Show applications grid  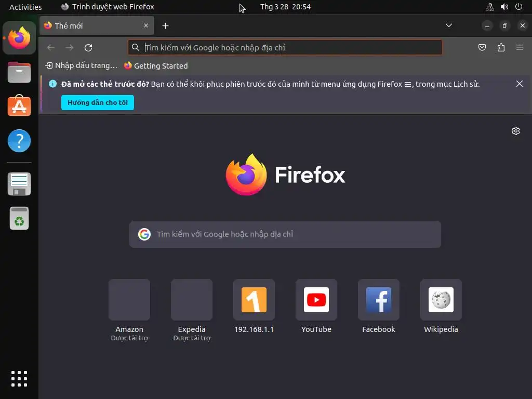point(19,379)
